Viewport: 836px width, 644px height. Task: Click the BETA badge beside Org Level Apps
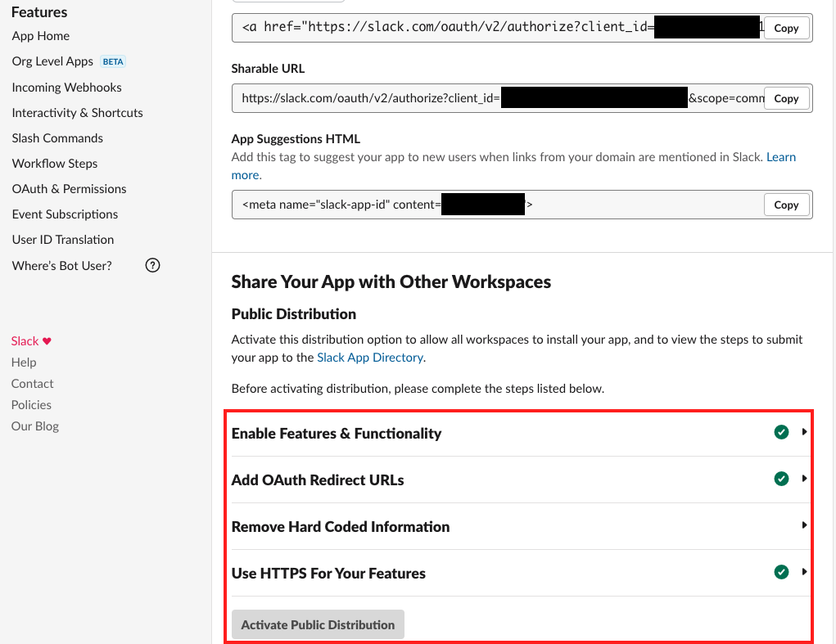[113, 62]
